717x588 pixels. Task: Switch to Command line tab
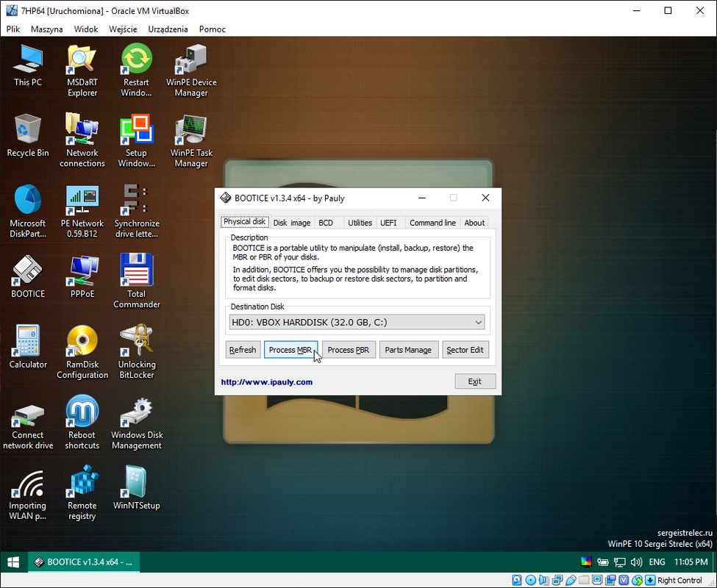click(432, 223)
